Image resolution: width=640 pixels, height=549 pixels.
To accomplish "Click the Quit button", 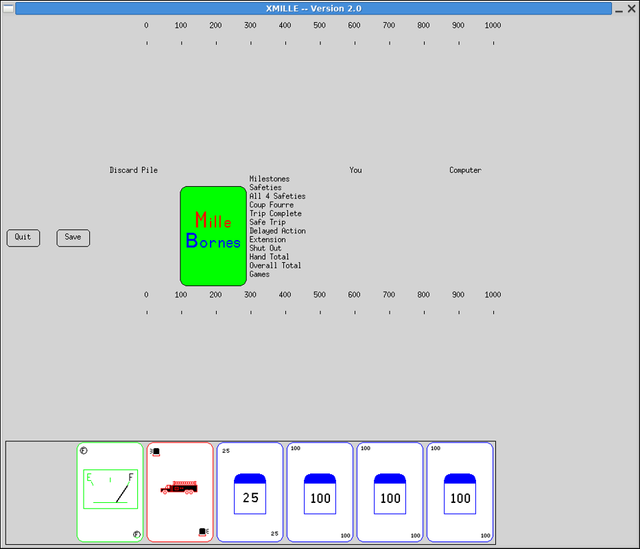I will pos(23,238).
